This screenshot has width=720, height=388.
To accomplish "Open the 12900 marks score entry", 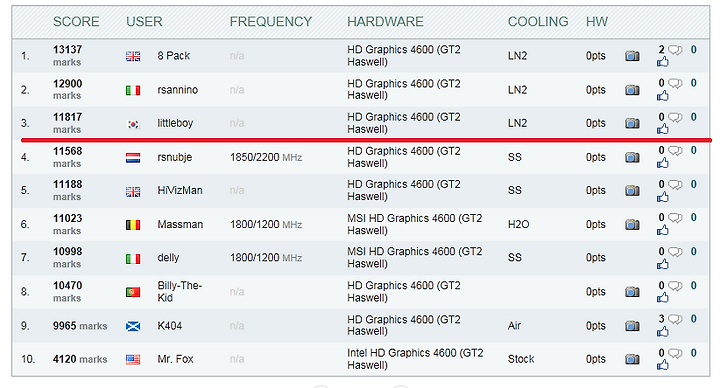I will point(68,90).
